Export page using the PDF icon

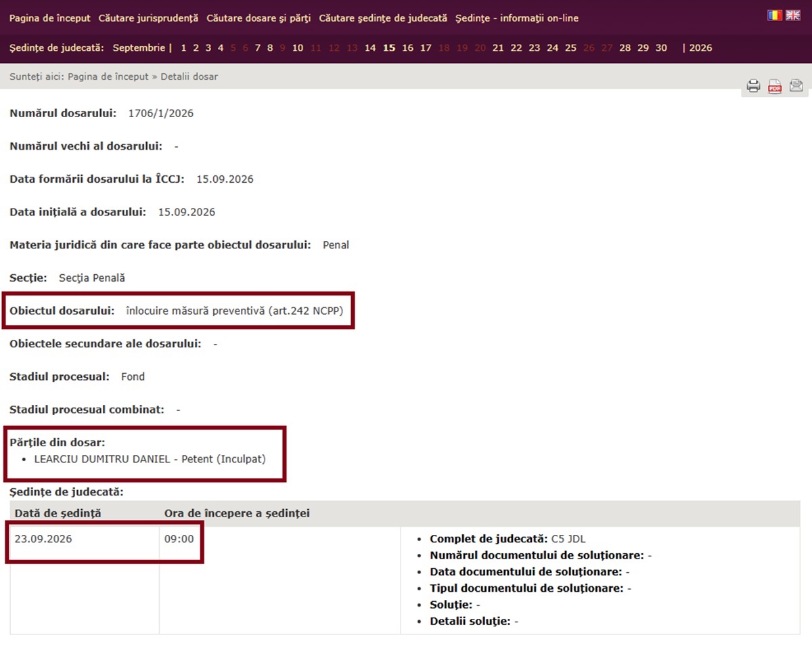(775, 86)
